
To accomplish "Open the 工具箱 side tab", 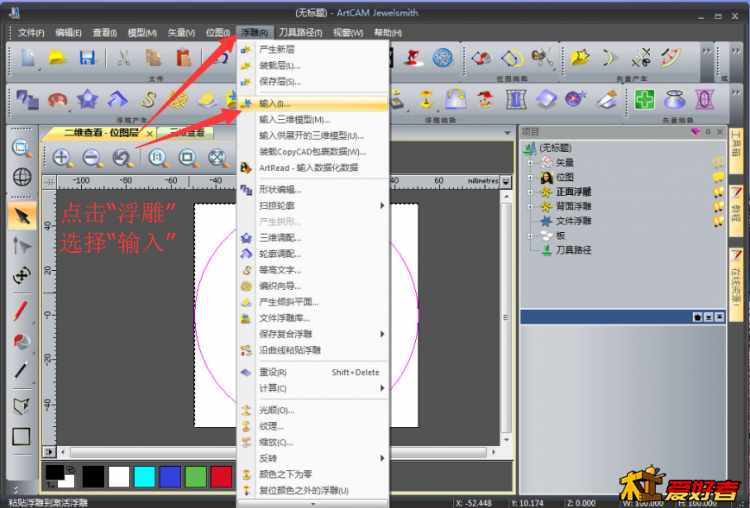I will (x=737, y=150).
